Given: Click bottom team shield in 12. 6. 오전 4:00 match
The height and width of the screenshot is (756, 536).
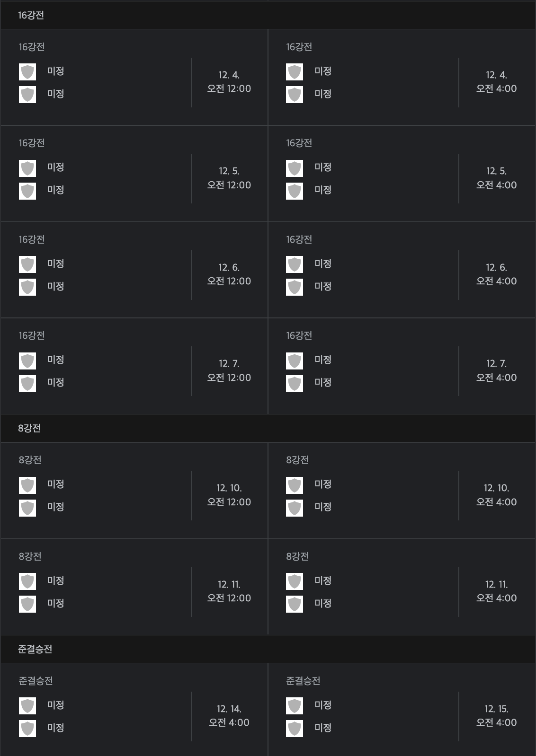Looking at the screenshot, I should pyautogui.click(x=295, y=287).
